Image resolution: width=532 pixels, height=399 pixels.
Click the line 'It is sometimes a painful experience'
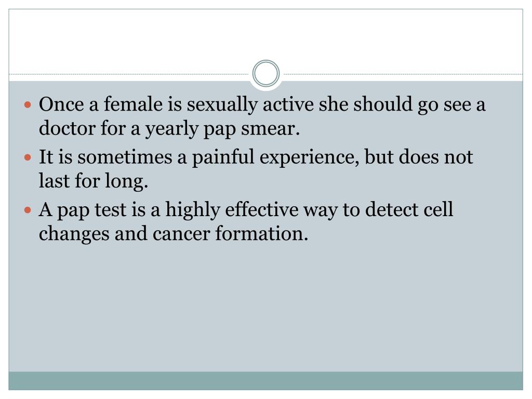(x=256, y=157)
